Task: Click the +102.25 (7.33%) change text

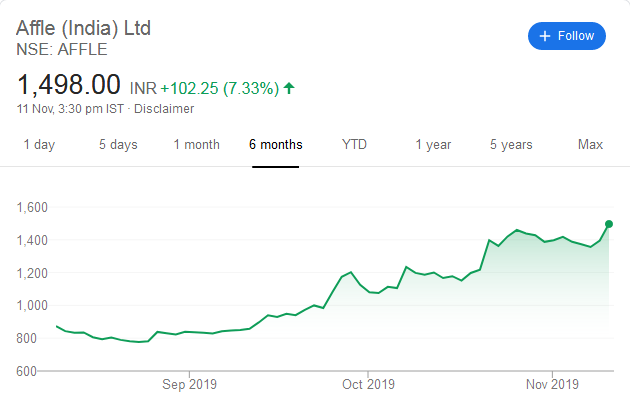Action: coord(220,88)
